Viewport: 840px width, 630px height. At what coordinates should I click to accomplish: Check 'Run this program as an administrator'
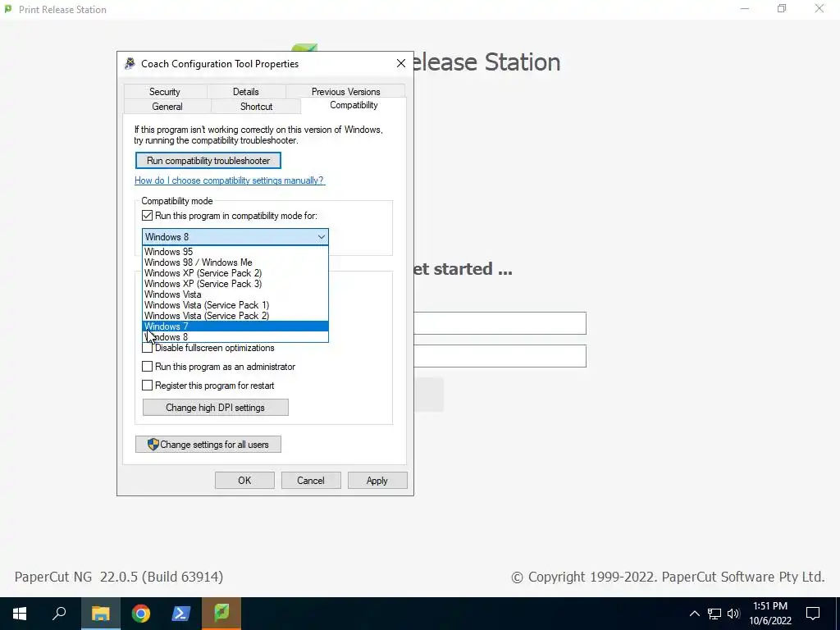(x=148, y=367)
